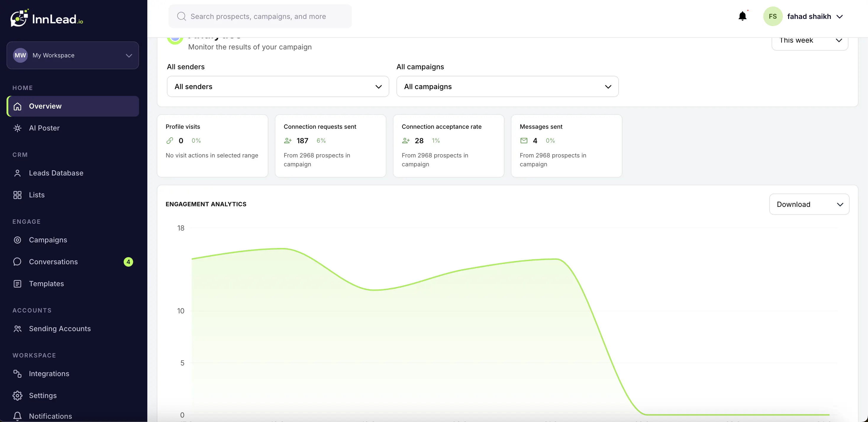Click the Lists grid icon

click(17, 195)
